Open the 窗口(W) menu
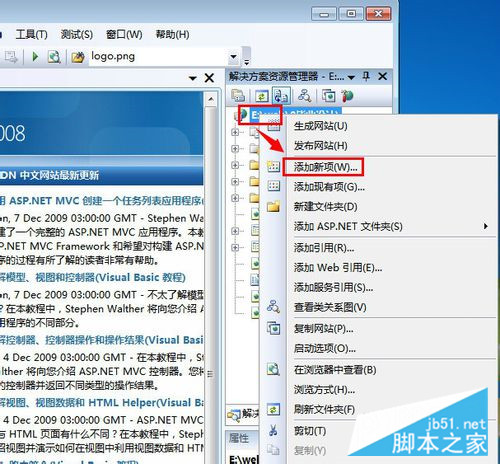This screenshot has height=464, width=500. (124, 34)
